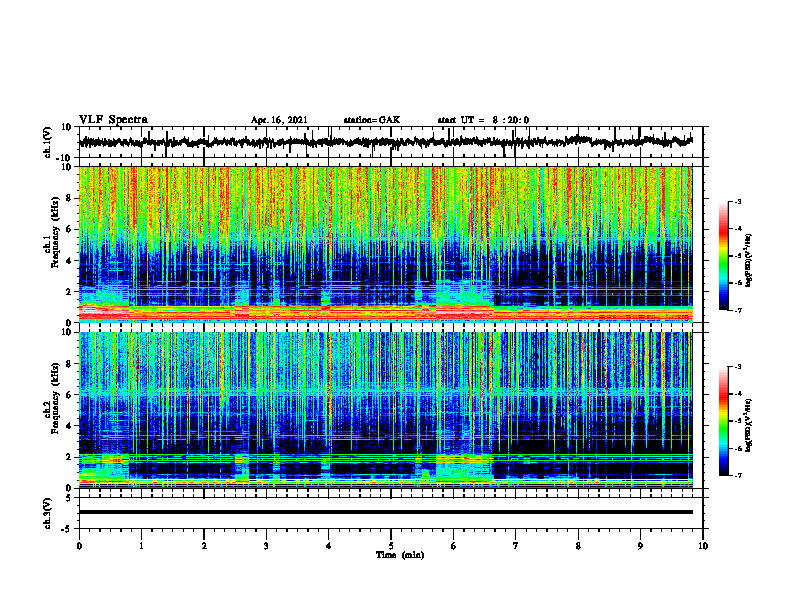The image size is (792, 612).
Task: Click the "VLF Spectra" plot title
Action: (x=113, y=119)
